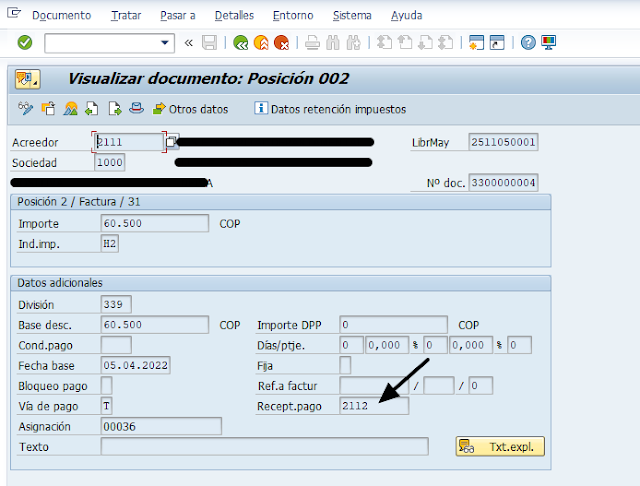Viewport: 640px width, 486px height.
Task: Click the first Ref.a factur field
Action: click(374, 386)
